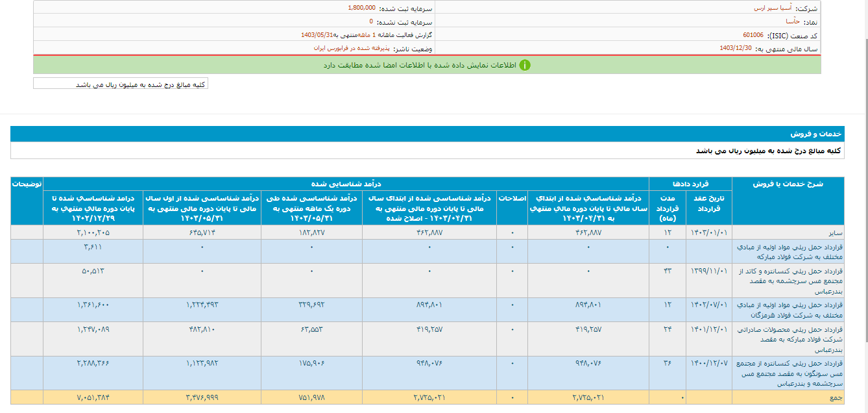Click contract date cell 1399/11/01
The width and height of the screenshot is (868, 413).
[708, 270]
